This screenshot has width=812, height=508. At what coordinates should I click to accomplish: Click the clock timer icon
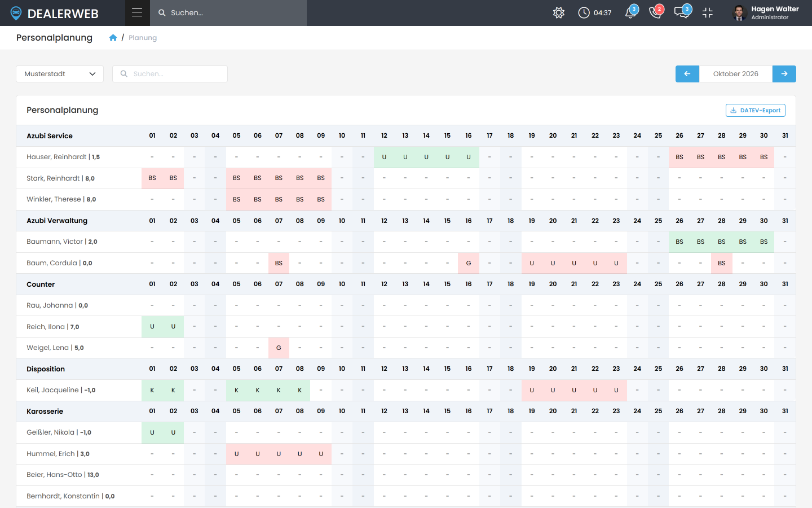584,12
